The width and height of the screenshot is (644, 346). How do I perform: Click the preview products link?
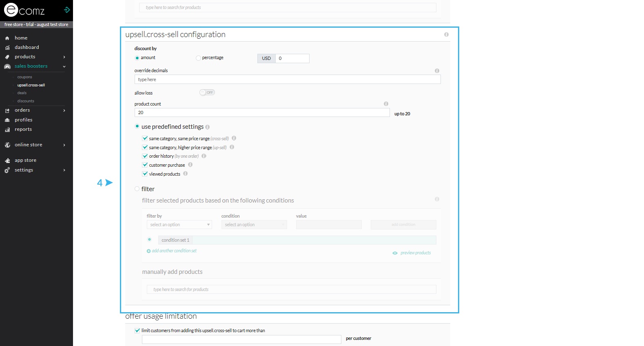tap(415, 253)
